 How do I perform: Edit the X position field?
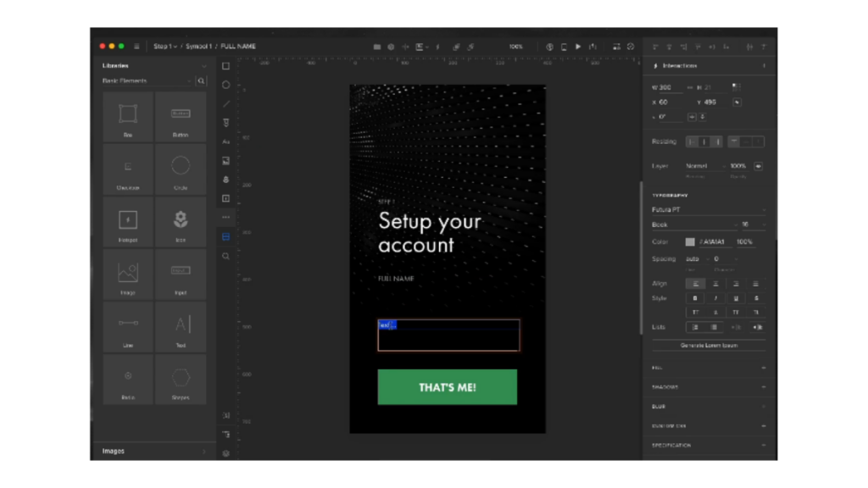pyautogui.click(x=668, y=103)
